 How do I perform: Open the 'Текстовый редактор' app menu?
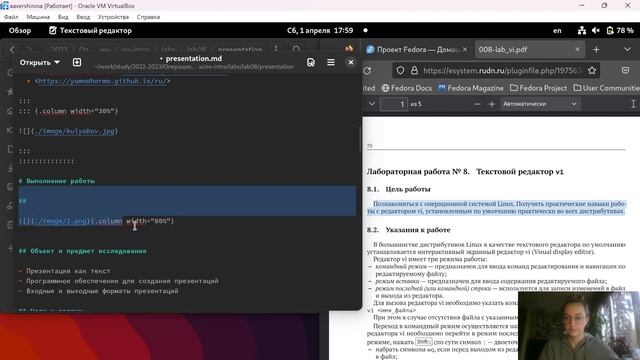tap(90, 31)
